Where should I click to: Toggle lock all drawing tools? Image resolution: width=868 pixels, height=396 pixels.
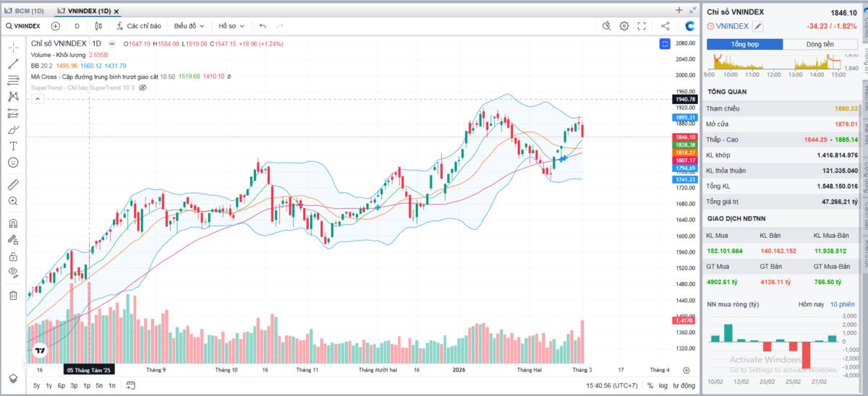click(13, 256)
